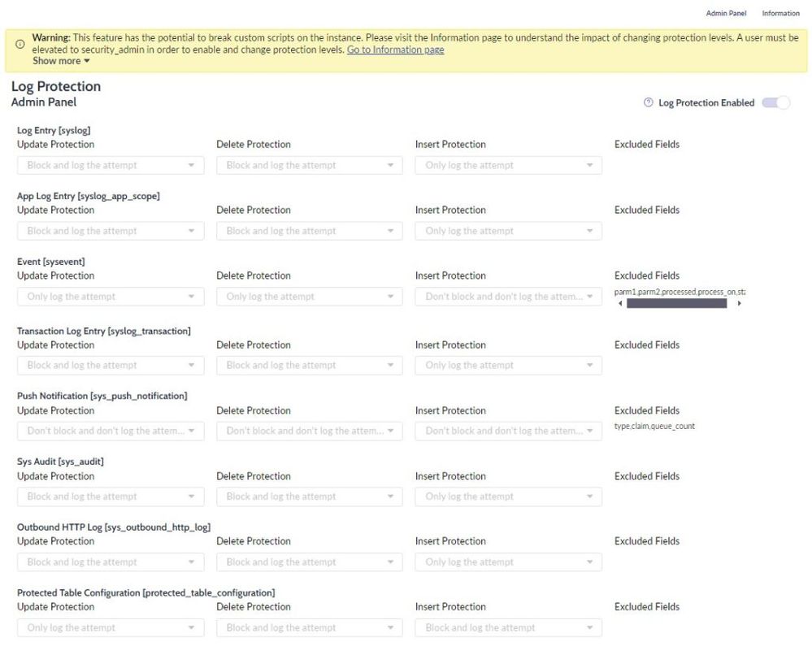Viewport: 812px width, 655px height.
Task: Open Update Protection dropdown for Transaction Log Entry
Action: click(x=111, y=365)
